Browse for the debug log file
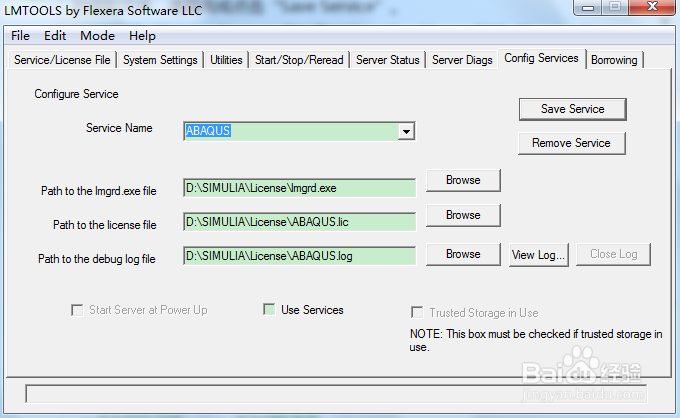This screenshot has width=680, height=418. click(x=463, y=254)
